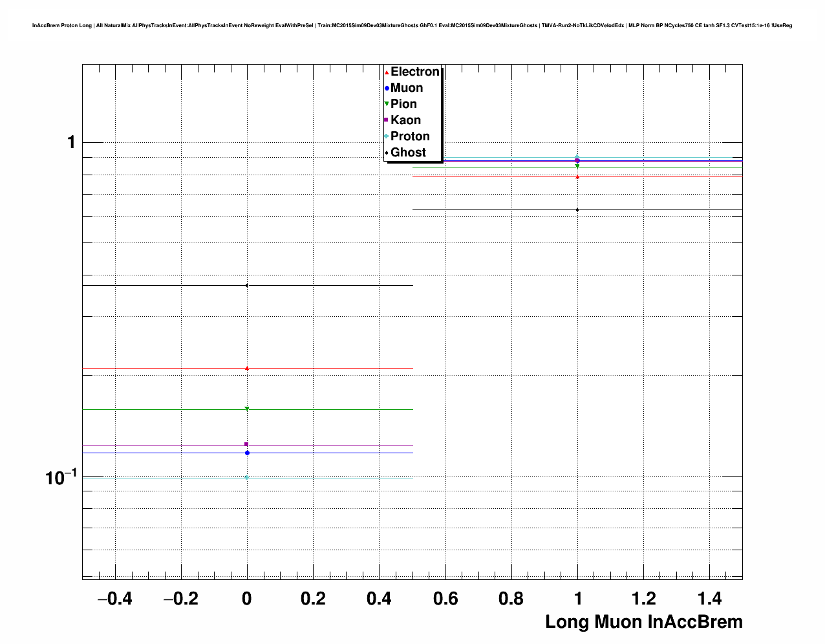Click the purple Kaon square in the legend
The height and width of the screenshot is (644, 825).
pyautogui.click(x=387, y=120)
